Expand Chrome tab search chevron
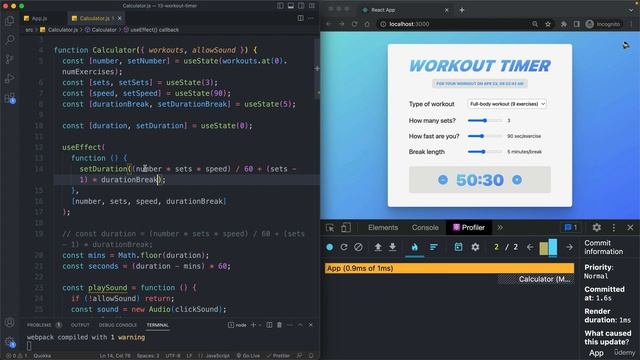The width and height of the screenshot is (640, 360). [x=631, y=9]
